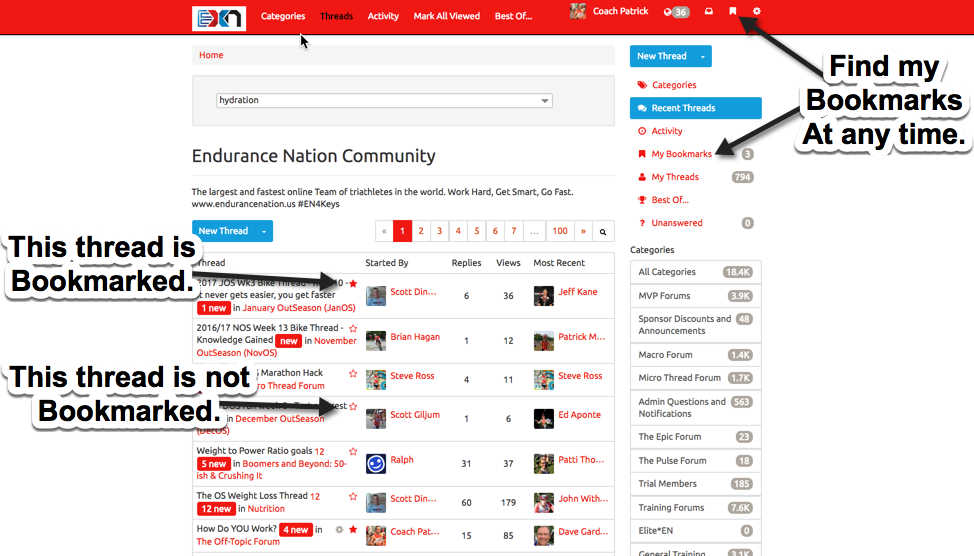
Task: Open sidebar Categories link
Action: point(673,85)
